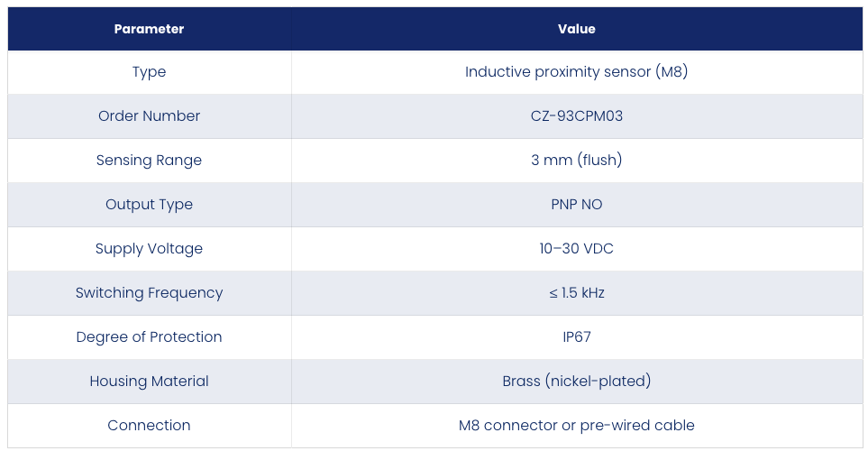Click the 10–30 VDC value
Viewport: 868px width, 451px height.
[576, 249]
